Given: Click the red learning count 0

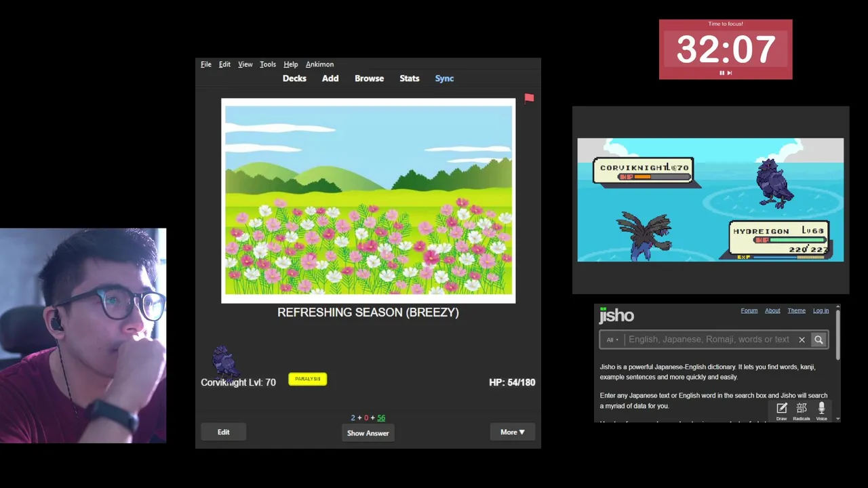Looking at the screenshot, I should pos(366,418).
